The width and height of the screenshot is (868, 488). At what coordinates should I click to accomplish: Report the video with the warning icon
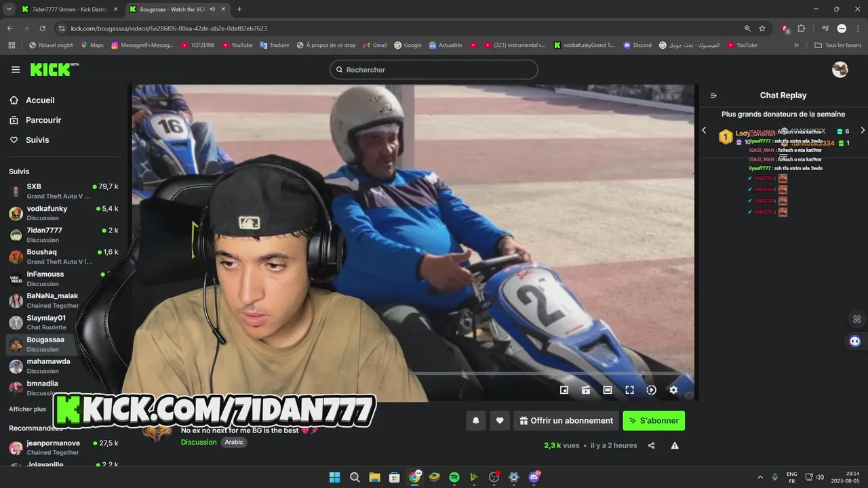click(x=675, y=445)
